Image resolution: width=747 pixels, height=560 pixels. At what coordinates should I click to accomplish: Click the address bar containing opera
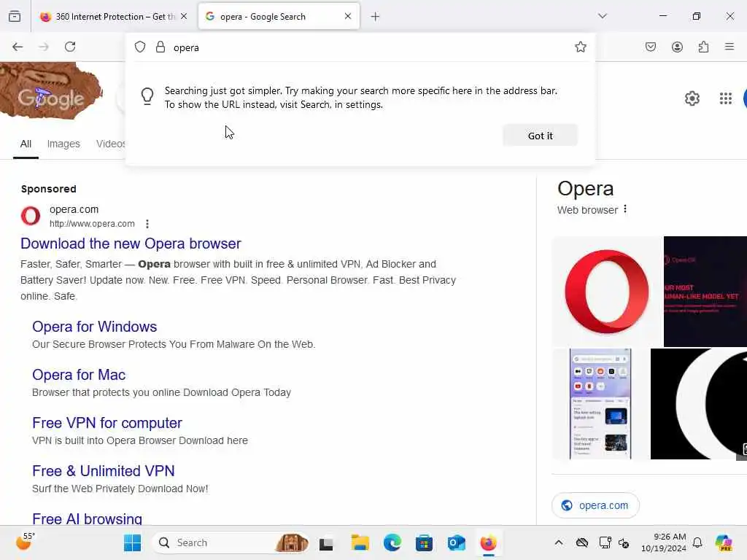point(360,47)
